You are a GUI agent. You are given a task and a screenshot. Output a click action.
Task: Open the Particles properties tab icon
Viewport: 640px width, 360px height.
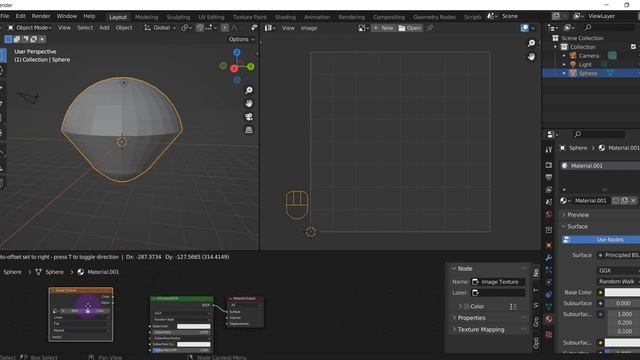[549, 270]
